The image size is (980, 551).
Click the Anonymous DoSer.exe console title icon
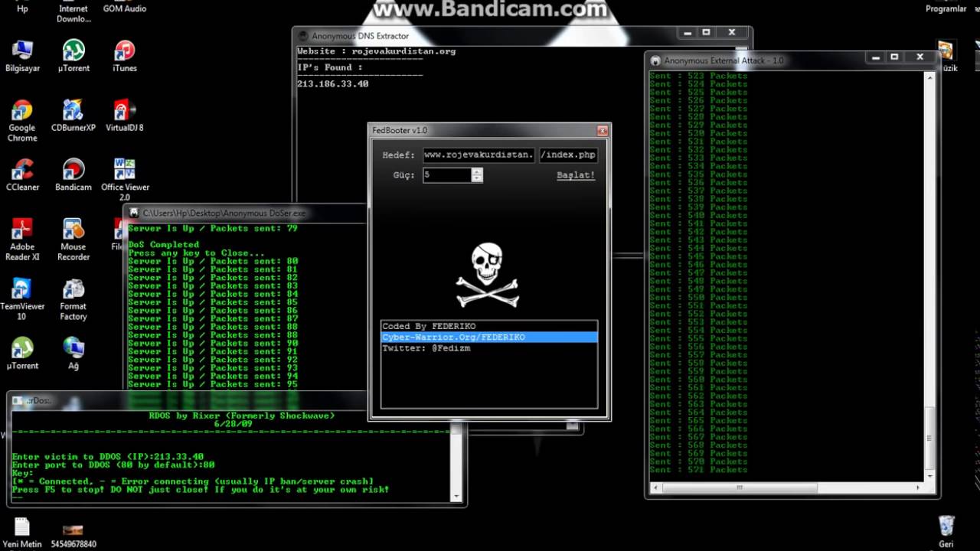pos(134,214)
